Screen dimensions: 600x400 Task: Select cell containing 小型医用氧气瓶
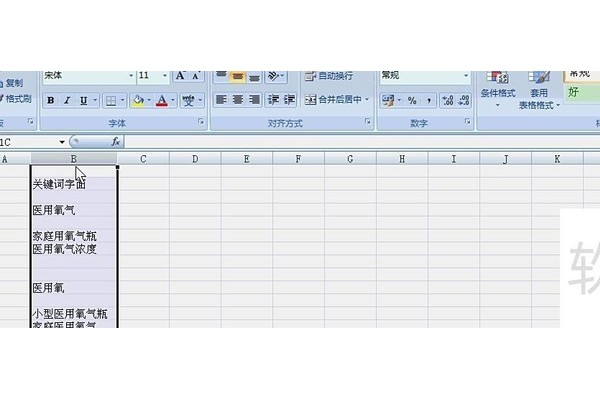click(74, 314)
